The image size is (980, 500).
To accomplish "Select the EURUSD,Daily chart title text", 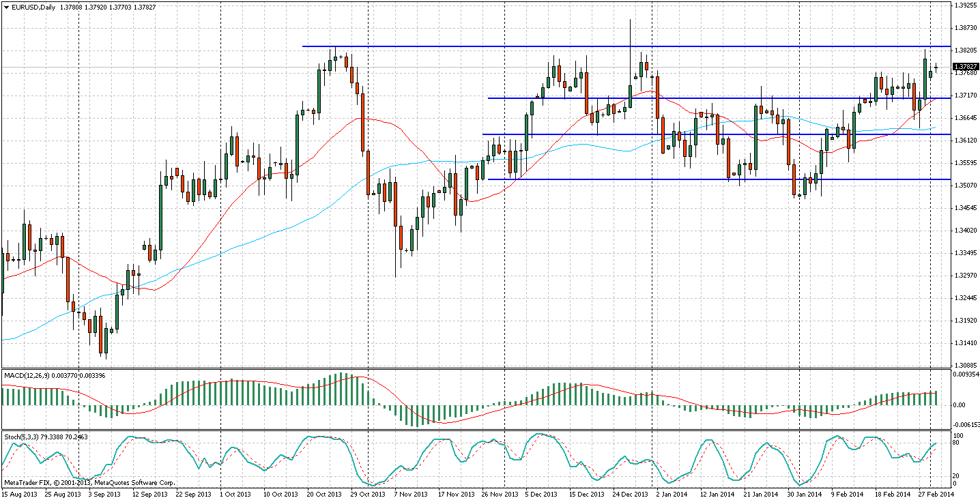I will [x=35, y=7].
